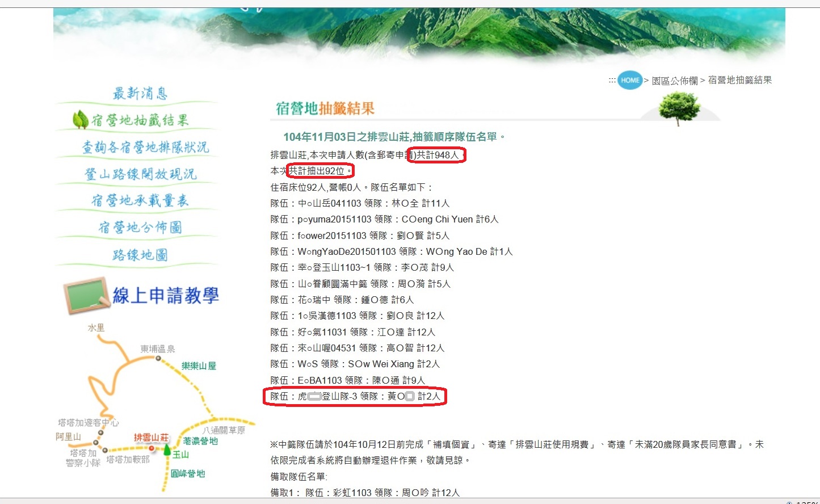Click the 塔塔加鞍部 marker on the map
The width and height of the screenshot is (820, 504).
(105, 451)
